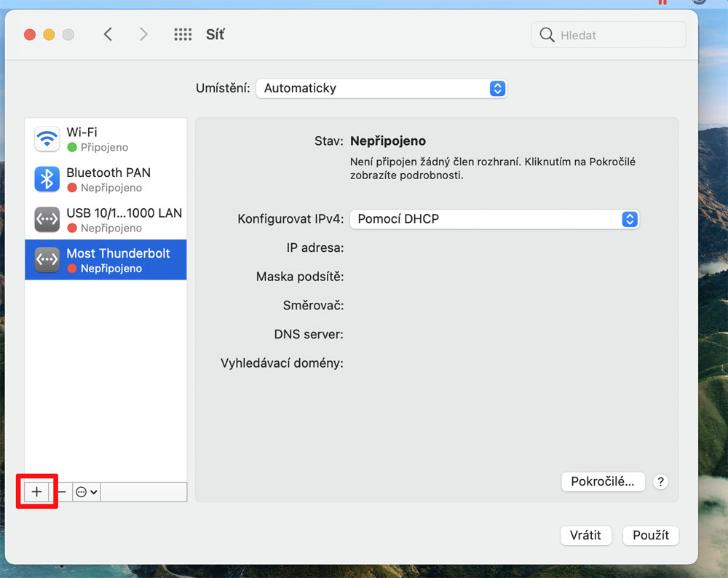Open the service actions ellipsis menu

pos(86,492)
